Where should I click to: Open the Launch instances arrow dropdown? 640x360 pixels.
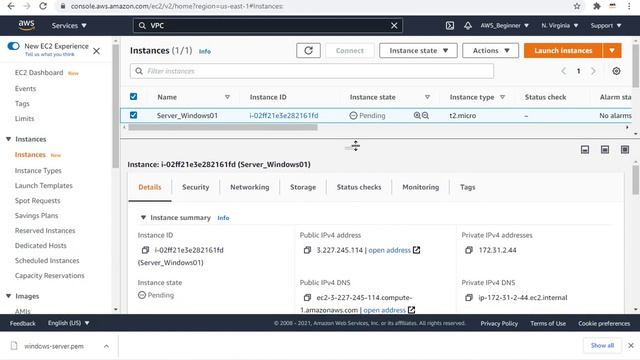click(x=612, y=51)
